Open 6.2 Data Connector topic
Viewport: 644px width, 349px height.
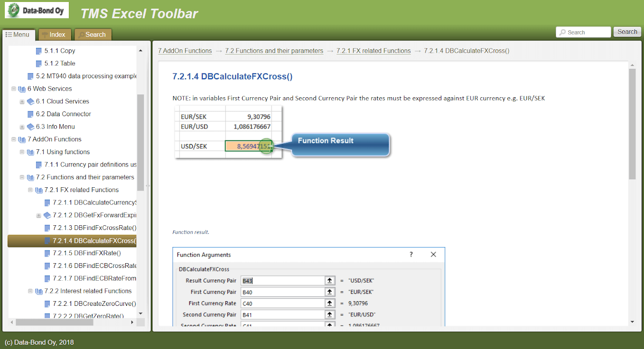pyautogui.click(x=64, y=114)
